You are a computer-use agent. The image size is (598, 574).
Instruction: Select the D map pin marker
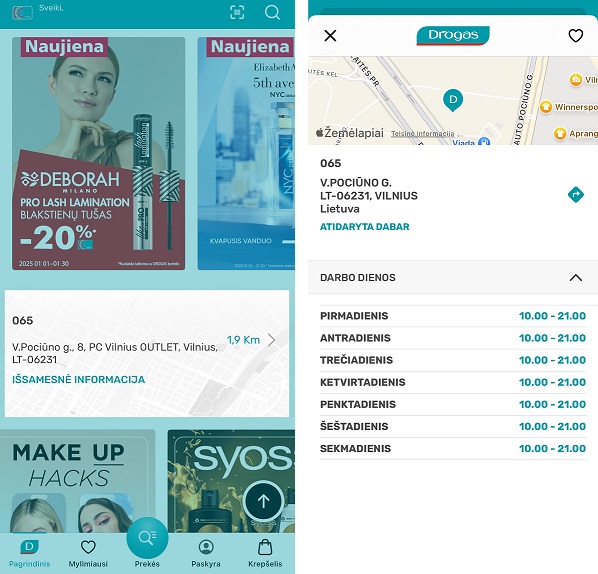[x=453, y=100]
